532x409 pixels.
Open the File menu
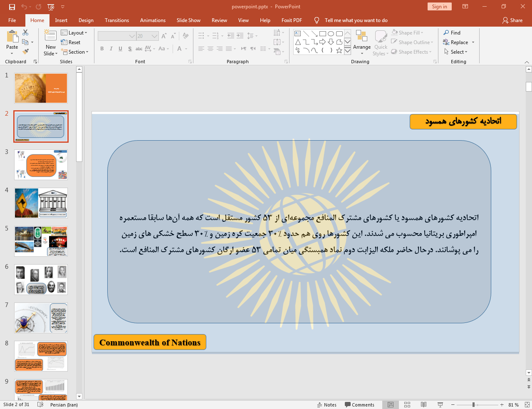click(12, 20)
